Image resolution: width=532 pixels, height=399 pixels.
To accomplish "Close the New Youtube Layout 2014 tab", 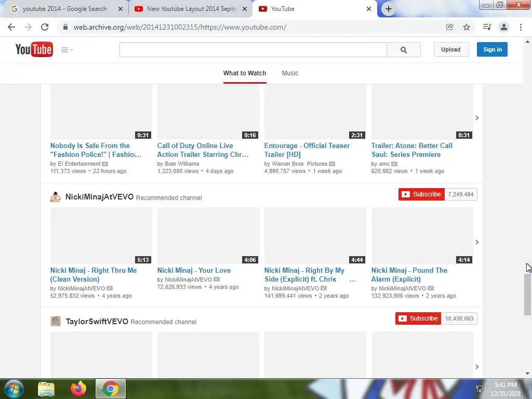I will tap(245, 9).
